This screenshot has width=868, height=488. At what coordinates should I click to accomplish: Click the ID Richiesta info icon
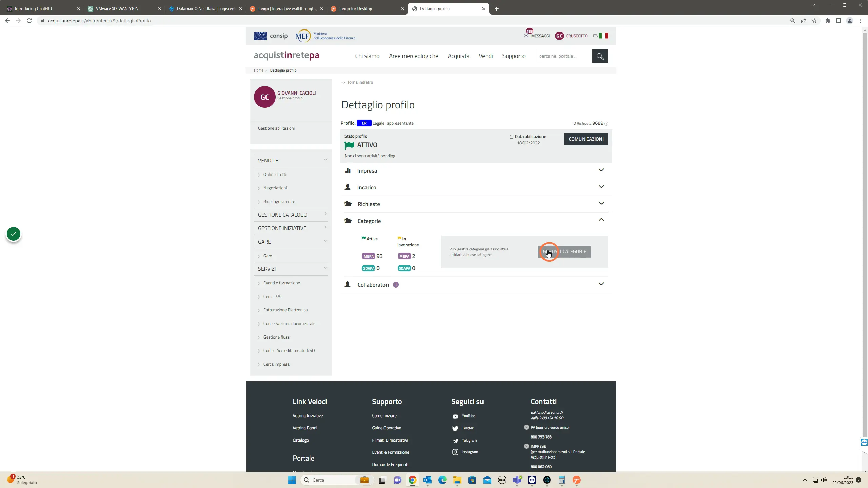tap(606, 124)
